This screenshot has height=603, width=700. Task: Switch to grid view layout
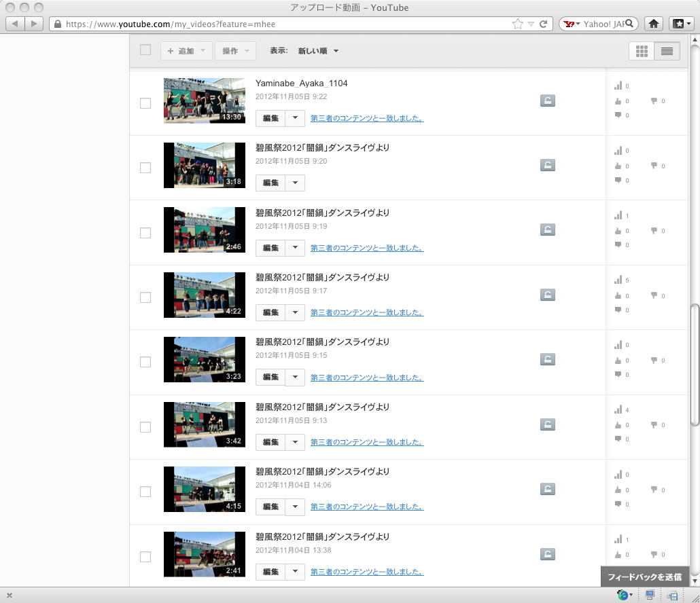(x=642, y=52)
